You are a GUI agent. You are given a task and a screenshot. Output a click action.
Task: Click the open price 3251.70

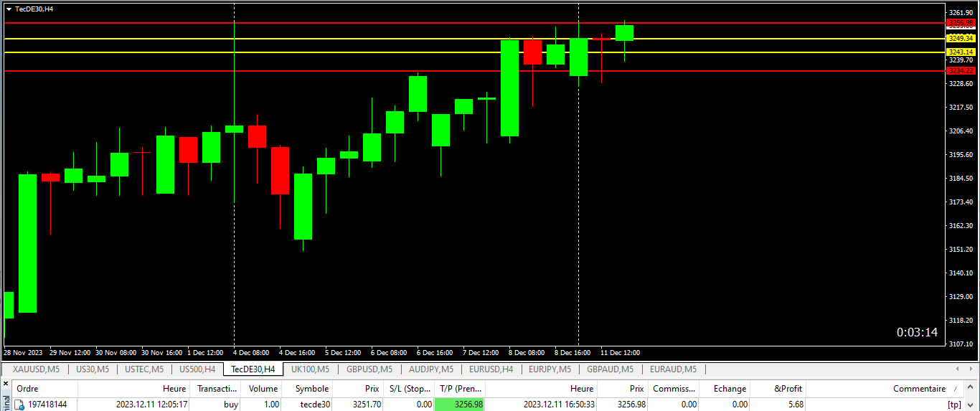(x=367, y=405)
